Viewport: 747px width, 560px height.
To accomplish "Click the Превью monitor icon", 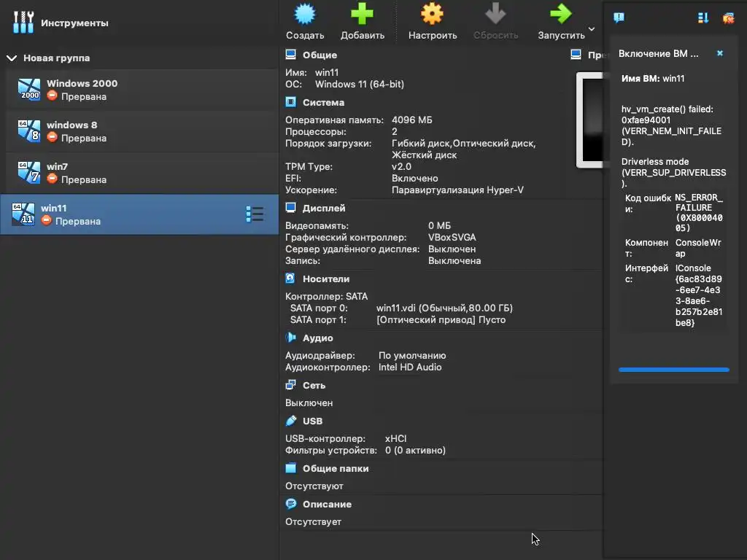I will coord(576,54).
